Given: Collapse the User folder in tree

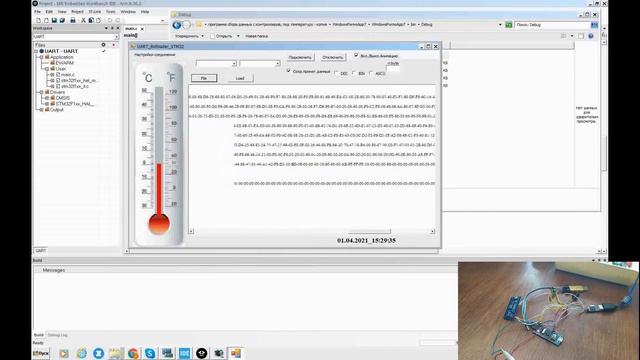Looking at the screenshot, I should point(47,69).
